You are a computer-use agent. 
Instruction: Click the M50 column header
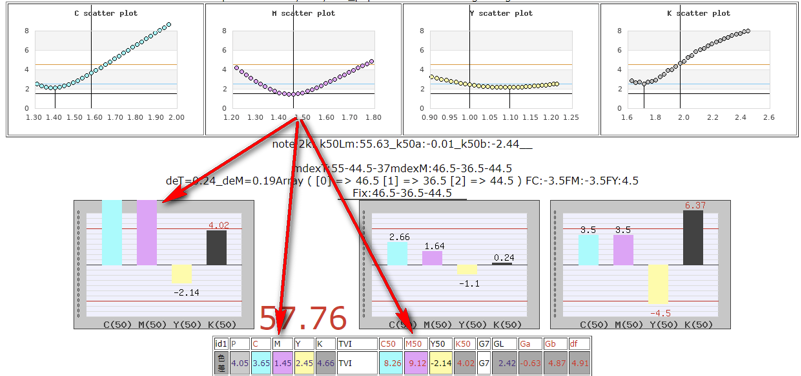[x=416, y=344]
